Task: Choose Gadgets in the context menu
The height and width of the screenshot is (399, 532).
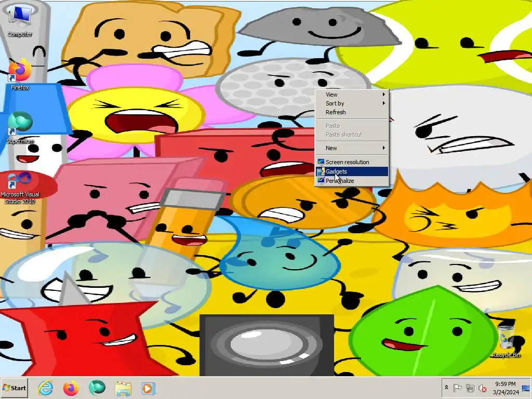Action: (352, 171)
